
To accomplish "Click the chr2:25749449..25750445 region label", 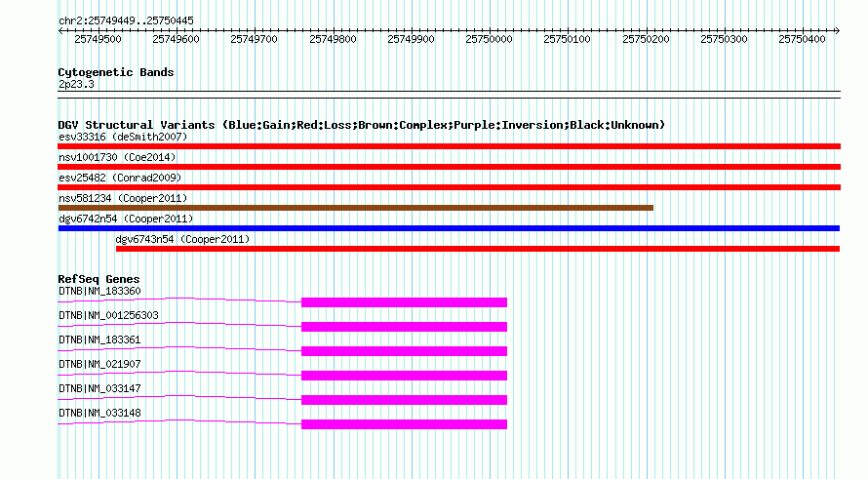I will click(x=126, y=20).
